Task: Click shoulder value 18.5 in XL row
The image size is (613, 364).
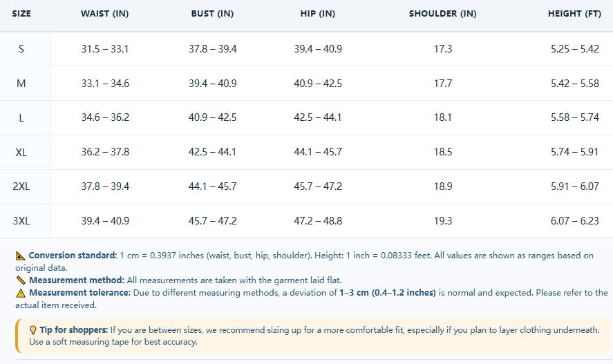Action: pyautogui.click(x=443, y=152)
